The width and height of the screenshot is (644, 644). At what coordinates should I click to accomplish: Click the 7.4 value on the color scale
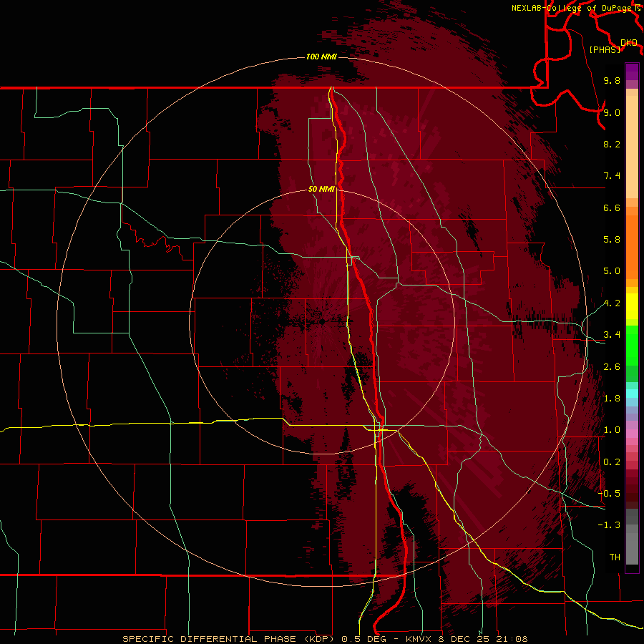coord(612,176)
